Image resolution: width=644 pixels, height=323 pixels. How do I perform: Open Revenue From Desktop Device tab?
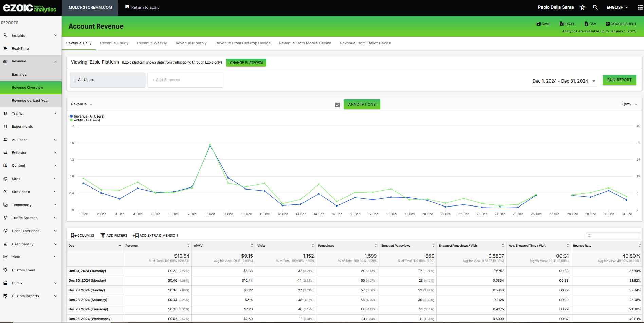click(x=243, y=43)
